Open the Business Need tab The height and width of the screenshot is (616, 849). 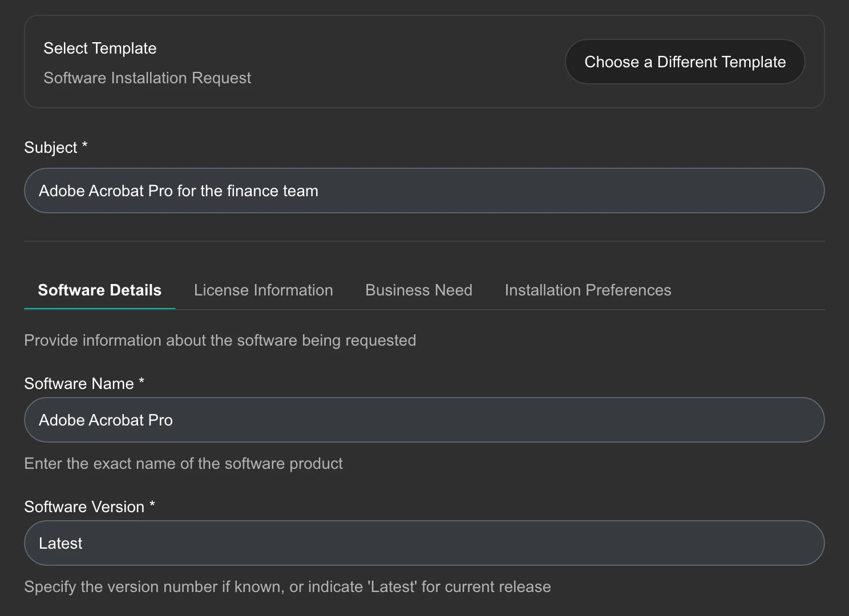pos(419,290)
